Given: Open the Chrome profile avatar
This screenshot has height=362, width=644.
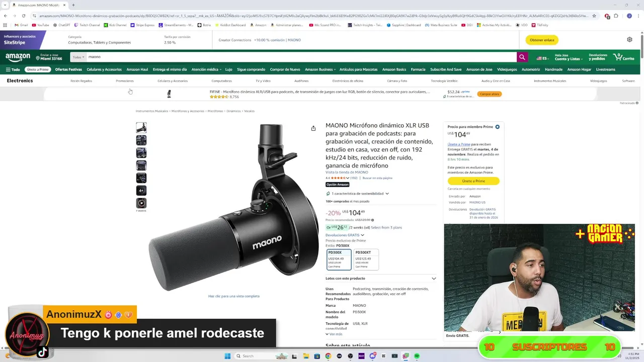Looking at the screenshot, I should [x=629, y=16].
